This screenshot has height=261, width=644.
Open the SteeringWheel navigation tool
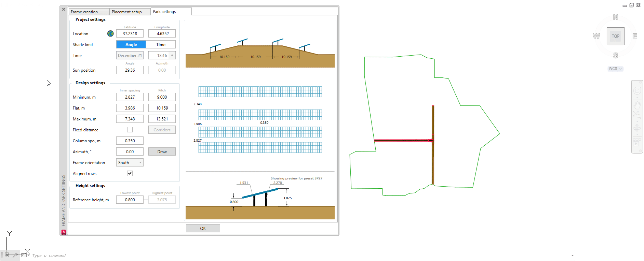pyautogui.click(x=637, y=91)
